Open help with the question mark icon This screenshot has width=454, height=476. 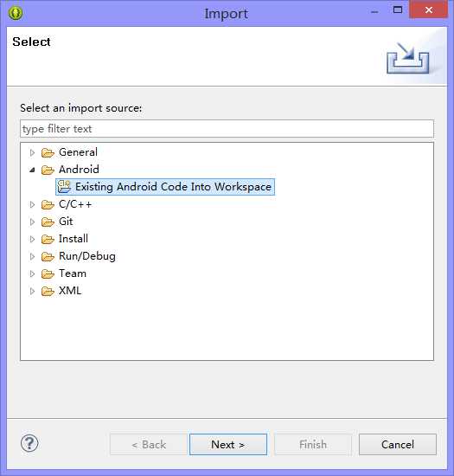coord(29,443)
